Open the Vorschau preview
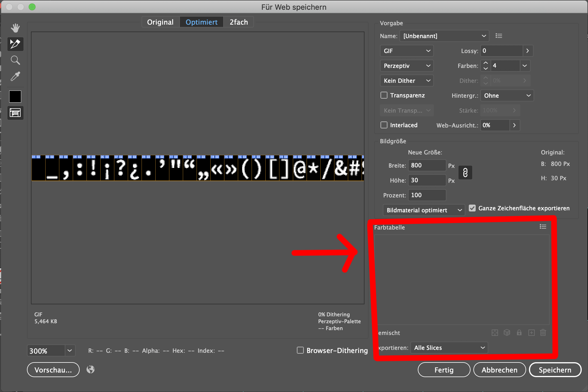 (53, 370)
